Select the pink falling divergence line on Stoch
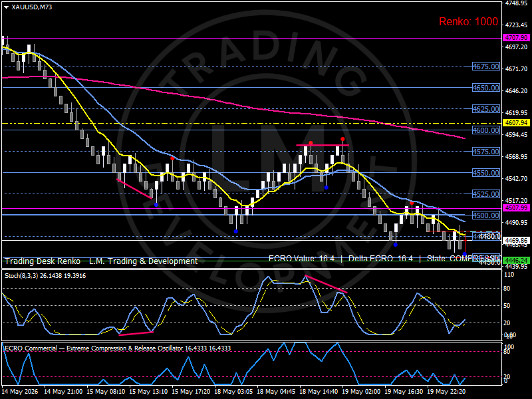The height and width of the screenshot is (399, 532). point(326,284)
